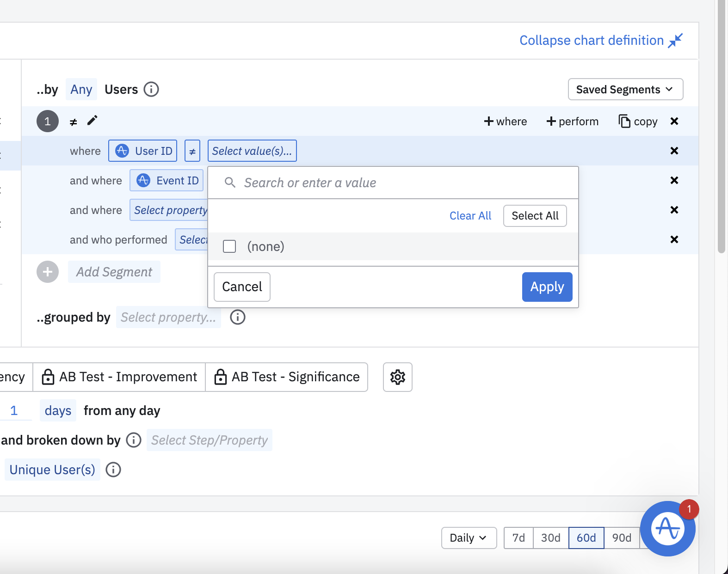Image resolution: width=728 pixels, height=574 pixels.
Task: Click the collapse arrows icon at top right
Action: 675,41
